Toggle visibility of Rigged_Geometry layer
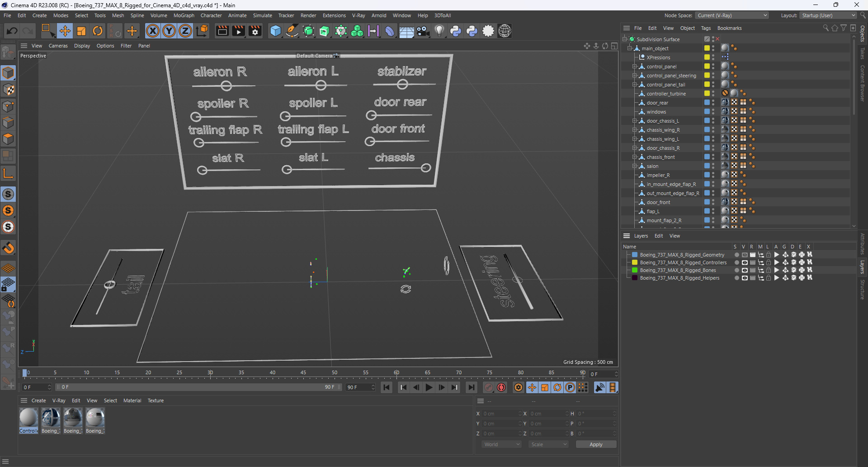868x467 pixels. click(745, 255)
